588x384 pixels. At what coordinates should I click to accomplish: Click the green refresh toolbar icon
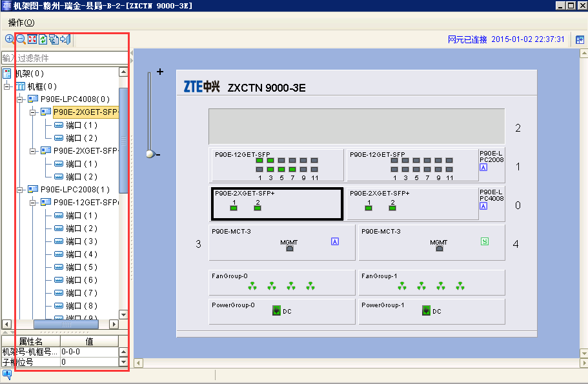43,39
